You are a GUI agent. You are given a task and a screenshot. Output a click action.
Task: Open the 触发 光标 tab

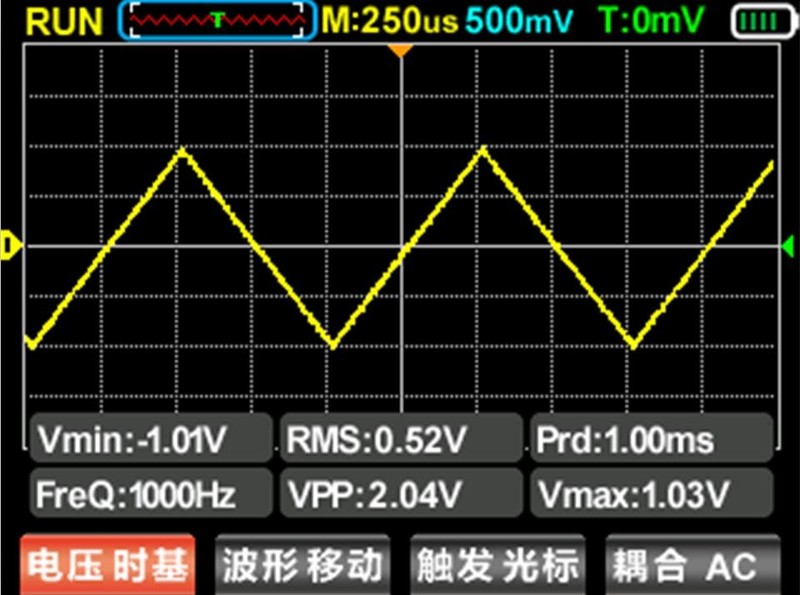pyautogui.click(x=497, y=566)
